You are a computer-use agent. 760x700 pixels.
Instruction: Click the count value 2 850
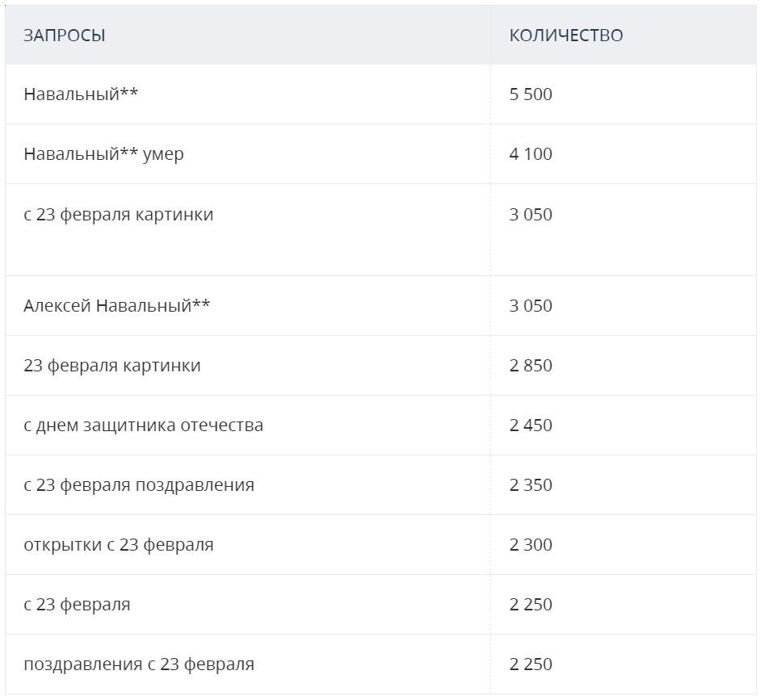coord(531,366)
